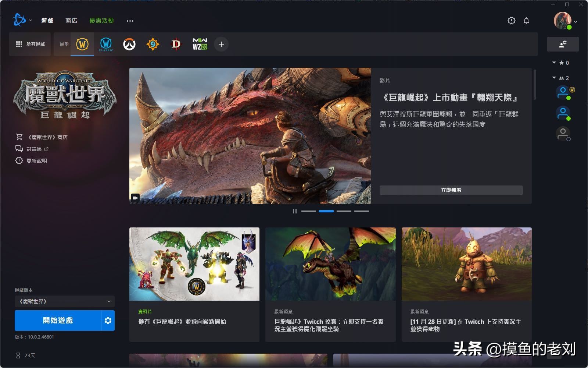The height and width of the screenshot is (368, 588).
Task: Select the Overwatch game icon
Action: [129, 44]
